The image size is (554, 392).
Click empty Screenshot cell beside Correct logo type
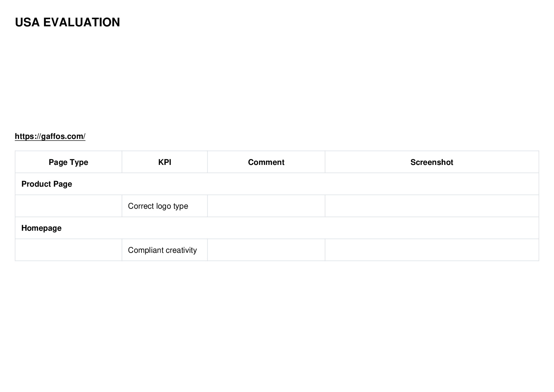(432, 206)
